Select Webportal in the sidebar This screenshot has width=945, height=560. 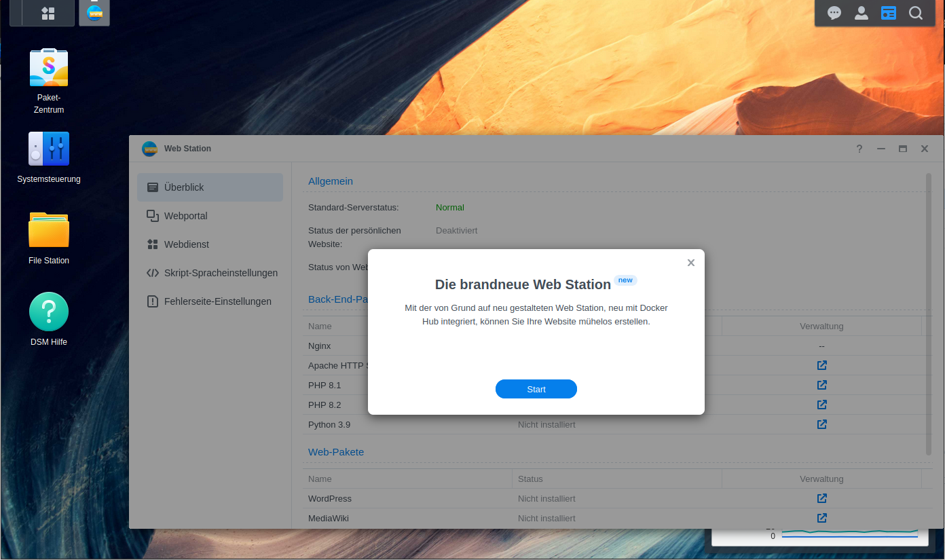pos(185,216)
